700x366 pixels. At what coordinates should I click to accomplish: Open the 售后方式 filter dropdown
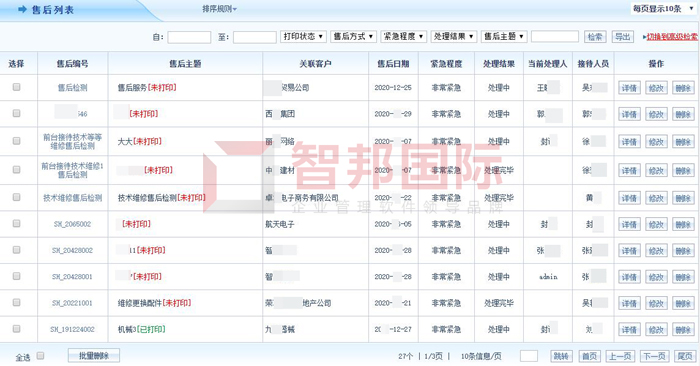point(354,37)
